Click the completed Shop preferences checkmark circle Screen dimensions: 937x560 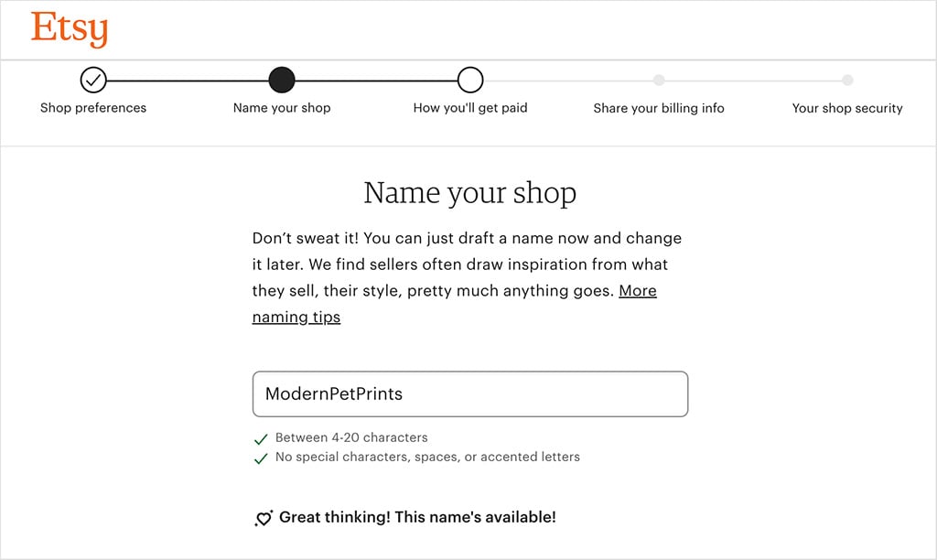pyautogui.click(x=93, y=81)
